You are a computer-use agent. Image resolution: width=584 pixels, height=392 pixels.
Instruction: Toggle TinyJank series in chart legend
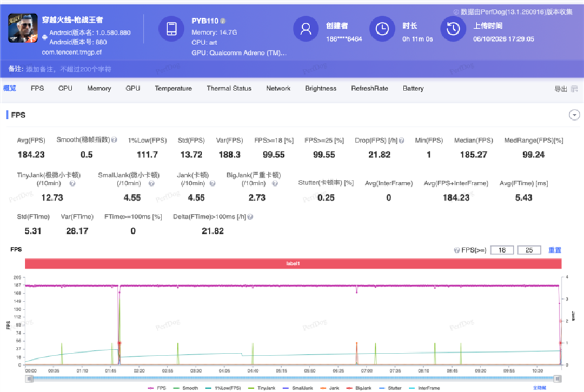click(x=262, y=388)
